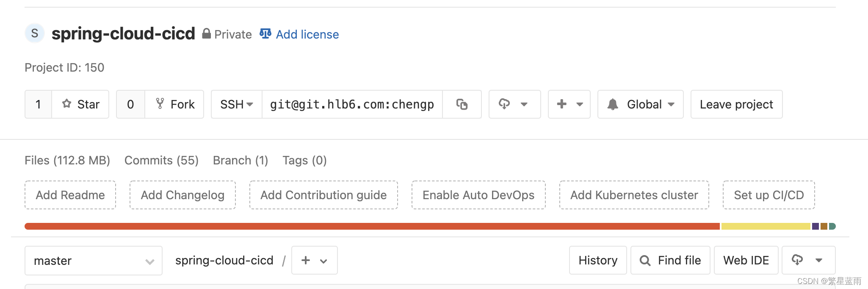Click spring-cloud-cicd breadcrumb path
Image resolution: width=868 pixels, height=289 pixels.
tap(224, 260)
